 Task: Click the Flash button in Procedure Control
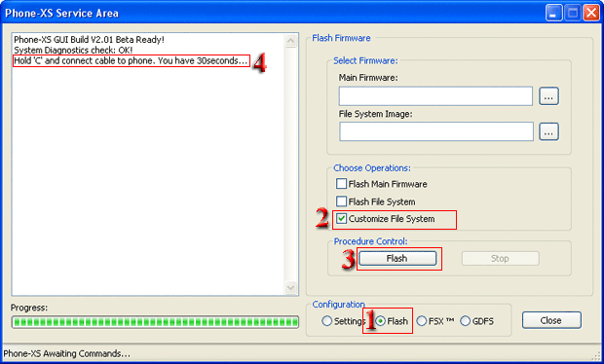pos(397,259)
